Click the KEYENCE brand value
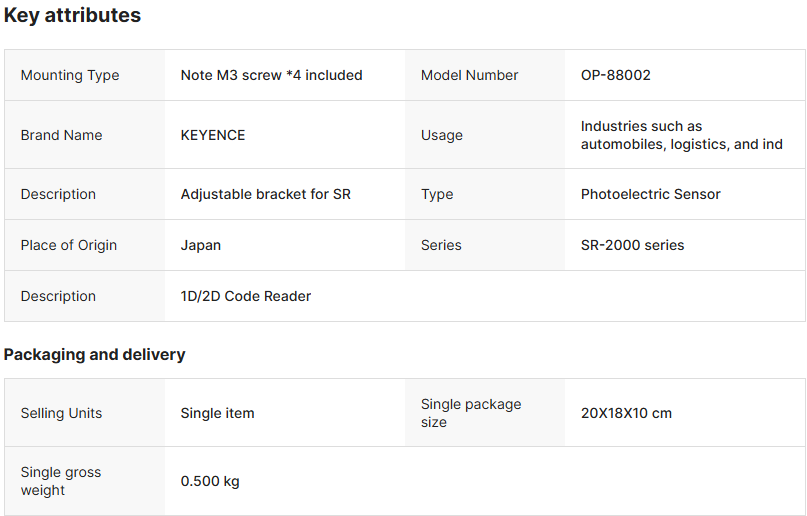Screen dimensions: 807x516 [213, 135]
